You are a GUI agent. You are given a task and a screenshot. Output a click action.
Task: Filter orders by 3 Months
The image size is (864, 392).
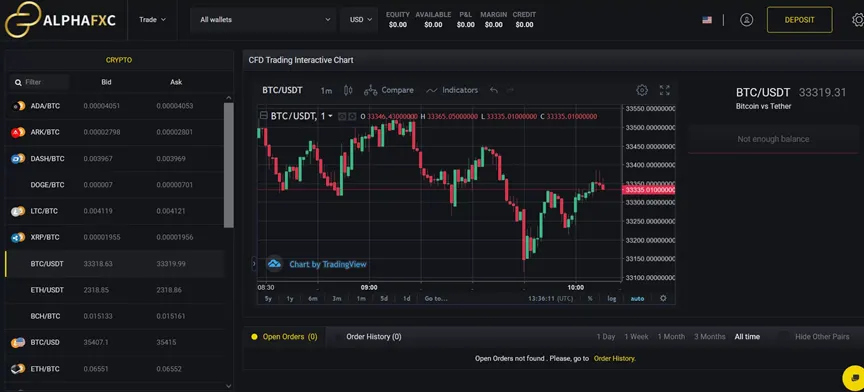710,336
